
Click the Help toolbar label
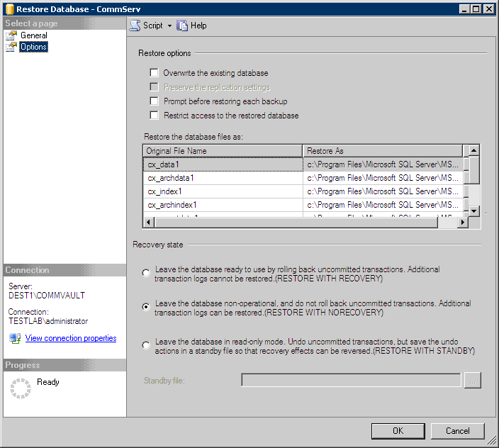(x=198, y=26)
